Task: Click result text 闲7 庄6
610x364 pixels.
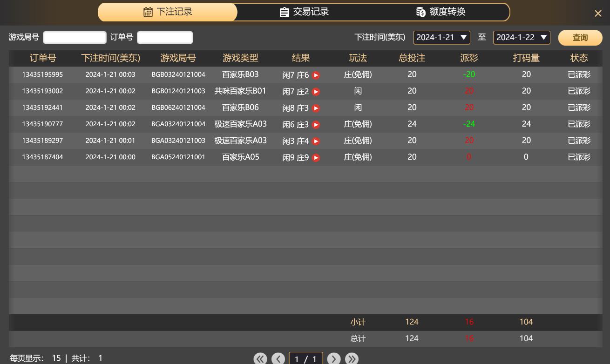Action: click(x=296, y=75)
